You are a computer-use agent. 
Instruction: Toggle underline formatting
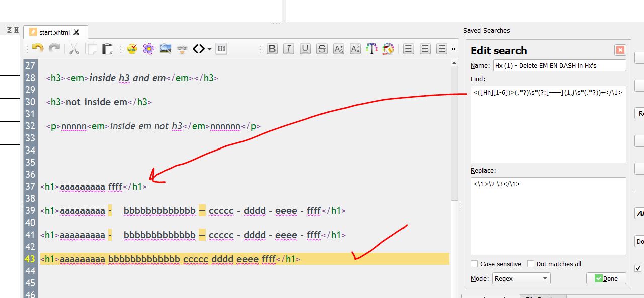(305, 49)
